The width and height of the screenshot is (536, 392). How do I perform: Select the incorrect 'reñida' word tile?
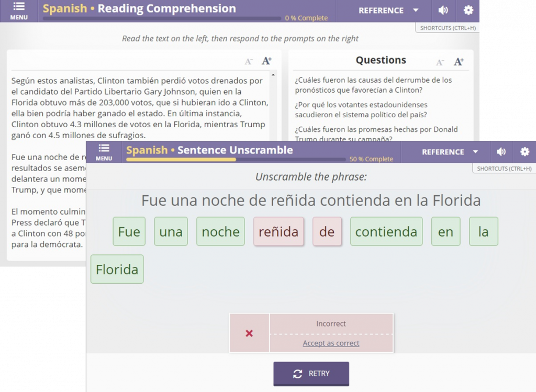pos(278,231)
